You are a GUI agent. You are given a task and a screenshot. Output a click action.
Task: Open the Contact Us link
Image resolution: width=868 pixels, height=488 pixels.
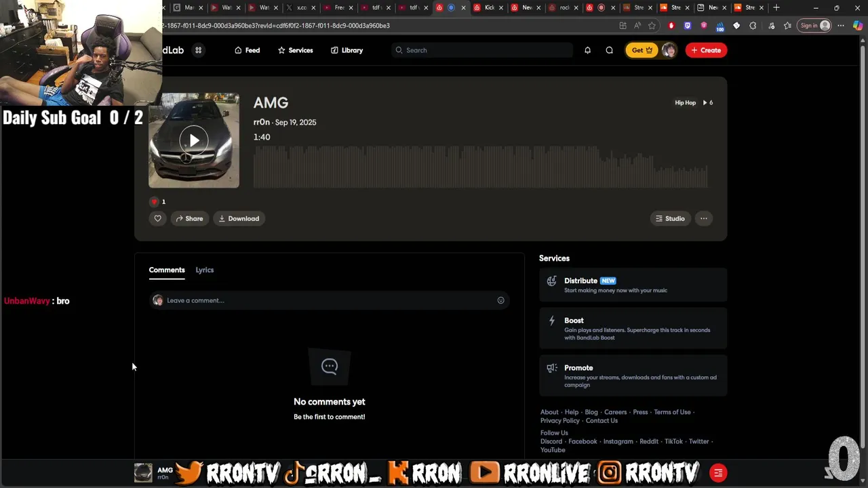pos(601,421)
